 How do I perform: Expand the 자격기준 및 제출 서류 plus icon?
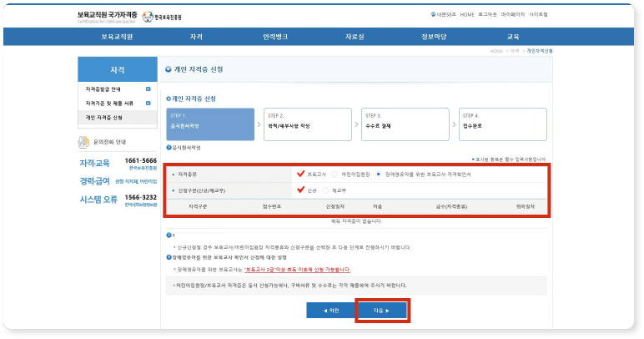coord(148,104)
